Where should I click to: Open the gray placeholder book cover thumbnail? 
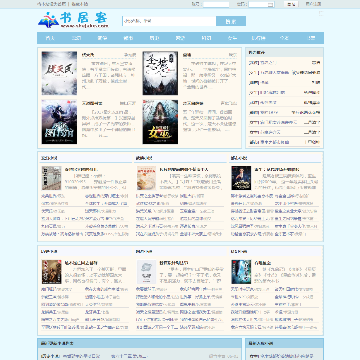(146, 272)
